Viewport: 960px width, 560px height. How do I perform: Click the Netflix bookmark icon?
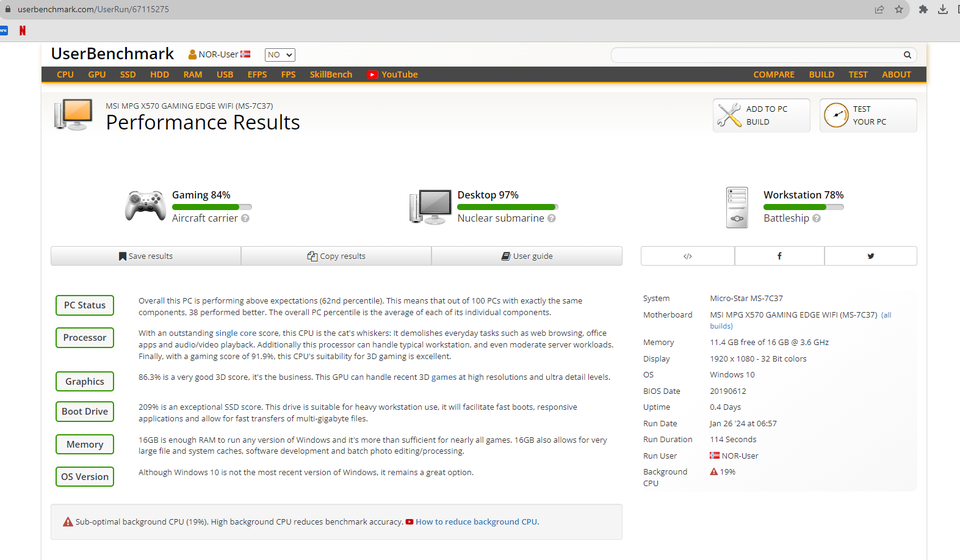pyautogui.click(x=23, y=31)
